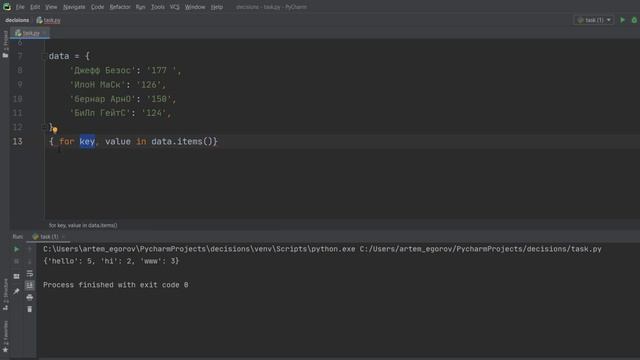Open the Tools menu

[x=158, y=7]
